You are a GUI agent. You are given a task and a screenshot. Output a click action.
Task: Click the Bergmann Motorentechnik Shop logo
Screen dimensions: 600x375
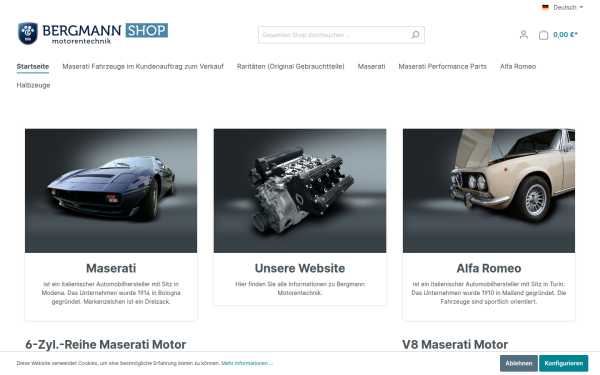point(93,33)
